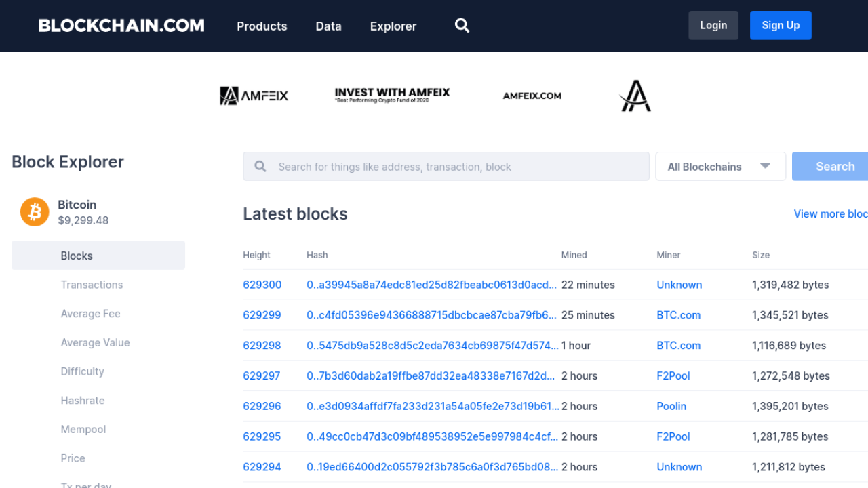Open the header search magnifier icon

pyautogui.click(x=462, y=26)
